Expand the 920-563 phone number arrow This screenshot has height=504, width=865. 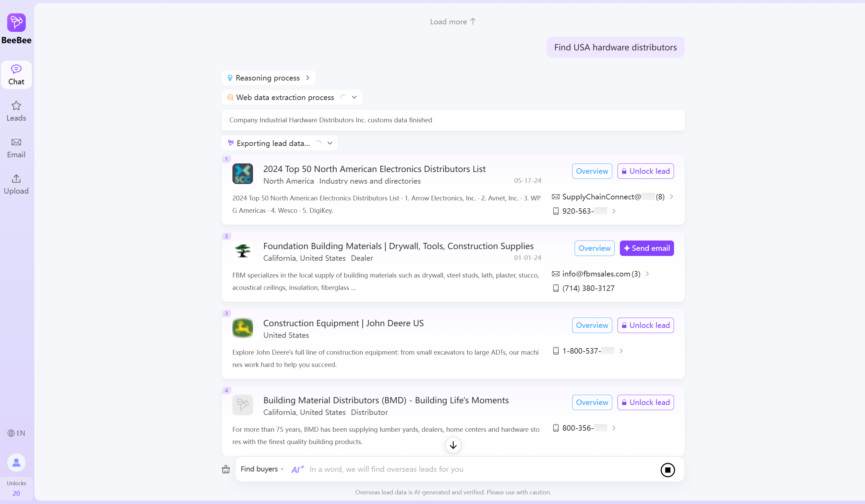614,211
